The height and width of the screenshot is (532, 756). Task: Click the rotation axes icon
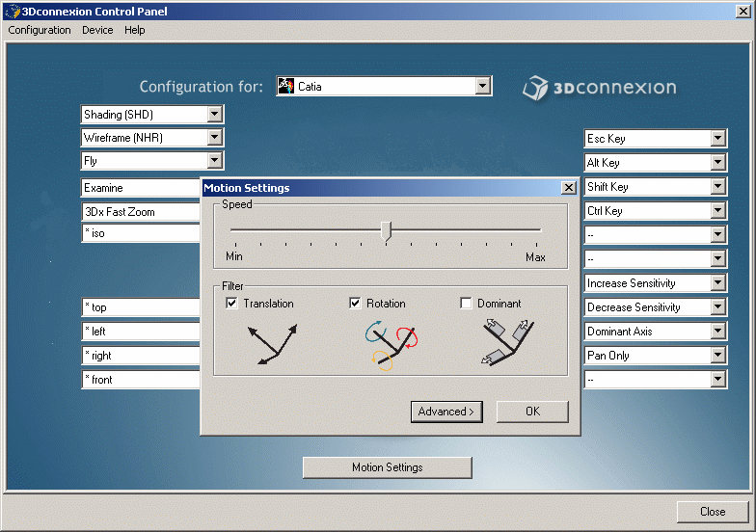click(391, 345)
